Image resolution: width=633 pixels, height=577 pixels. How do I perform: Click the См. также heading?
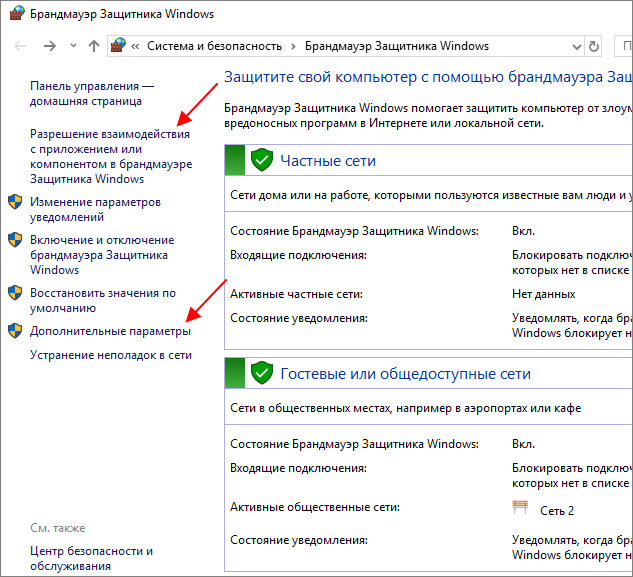pyautogui.click(x=58, y=528)
